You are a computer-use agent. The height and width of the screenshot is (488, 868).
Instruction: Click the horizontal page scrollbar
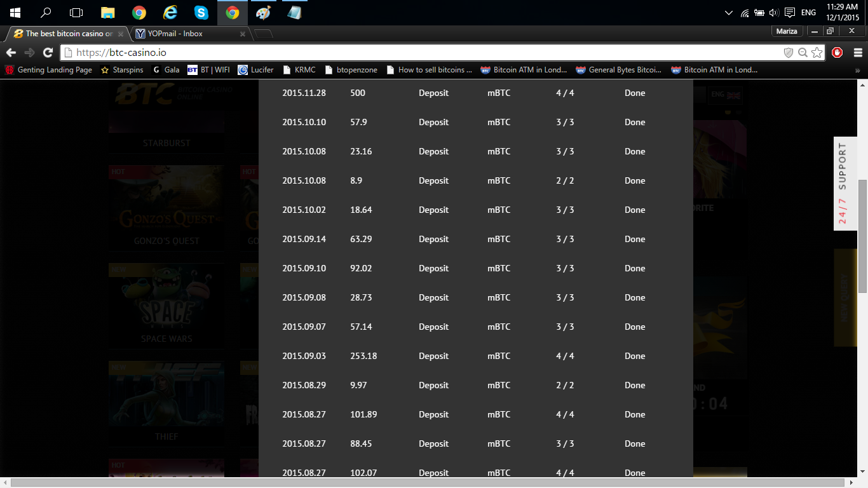(x=429, y=483)
